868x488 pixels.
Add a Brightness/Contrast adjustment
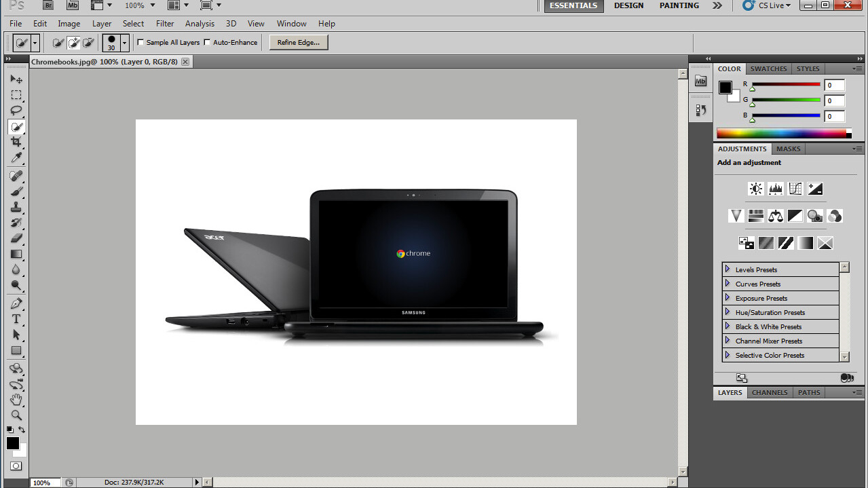click(756, 189)
